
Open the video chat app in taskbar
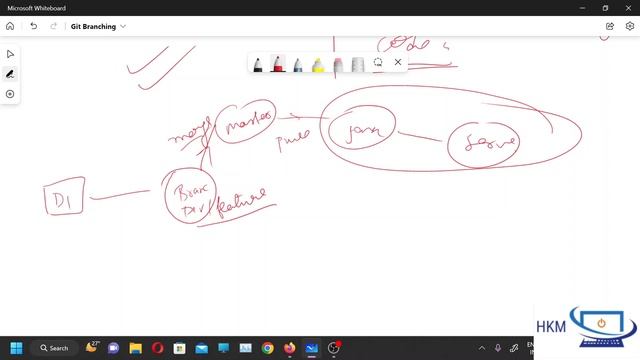[113, 348]
